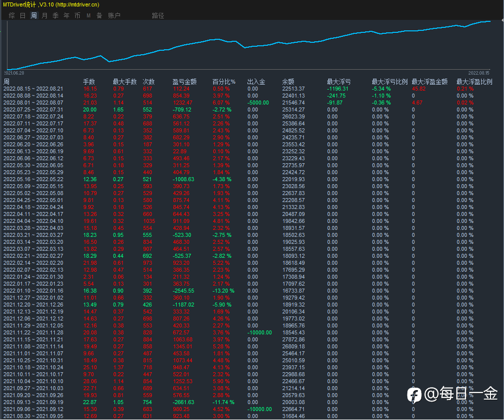Click the -1196.31 max floating loss cell
Image resolution: width=504 pixels, height=420 pixels.
click(338, 89)
